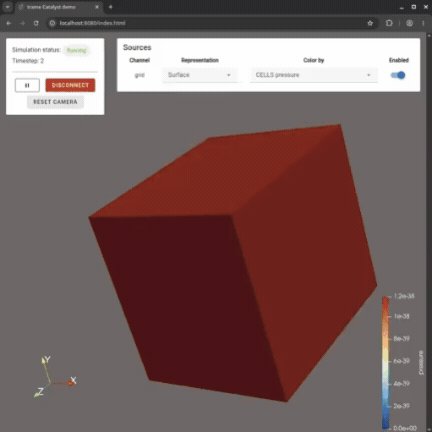Click the vertical 'pressure' legend title
Screen dimensions: 432x432
tap(421, 363)
